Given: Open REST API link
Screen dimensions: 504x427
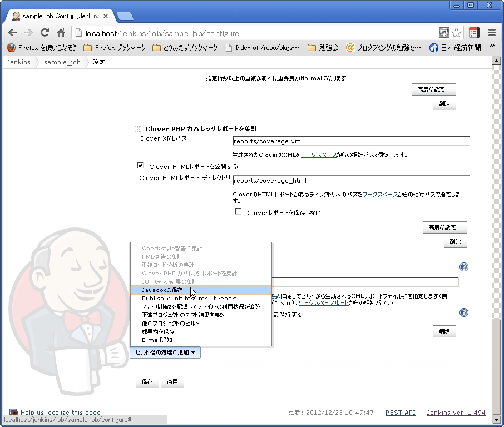Looking at the screenshot, I should click(400, 413).
